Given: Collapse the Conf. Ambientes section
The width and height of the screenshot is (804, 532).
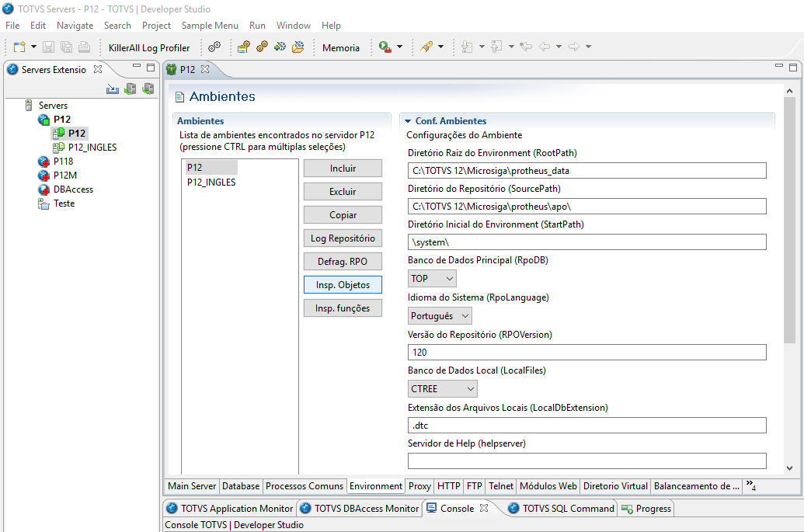Looking at the screenshot, I should [408, 121].
